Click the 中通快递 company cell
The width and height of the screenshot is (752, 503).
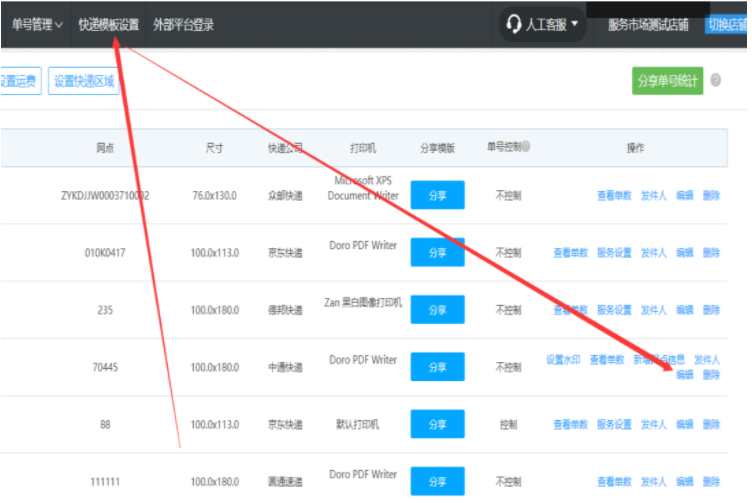285,367
